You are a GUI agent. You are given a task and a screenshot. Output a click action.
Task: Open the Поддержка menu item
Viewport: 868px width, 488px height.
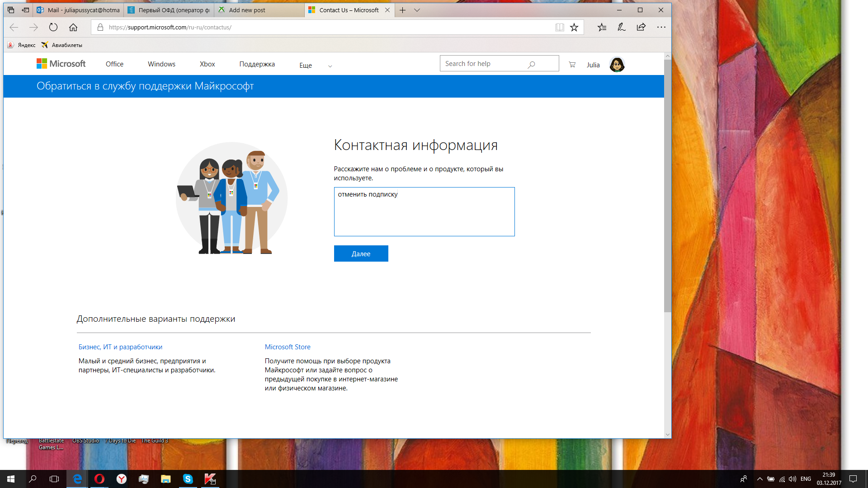[257, 64]
